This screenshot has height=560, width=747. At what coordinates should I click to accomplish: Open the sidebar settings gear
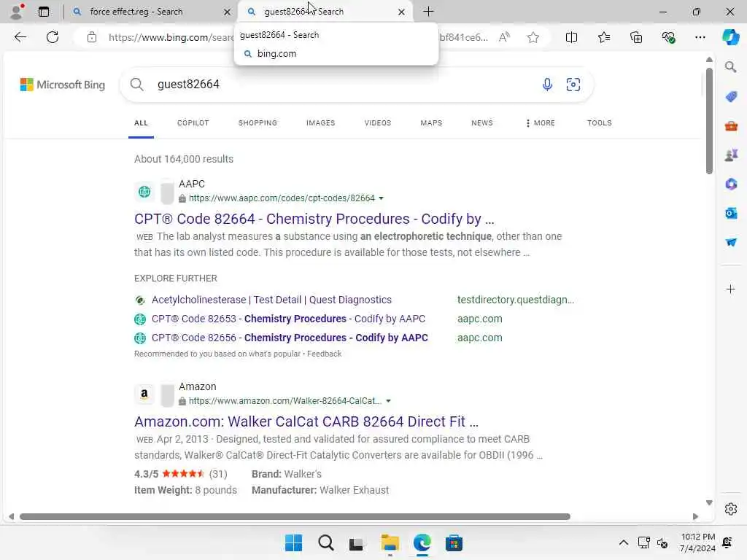[731, 509]
